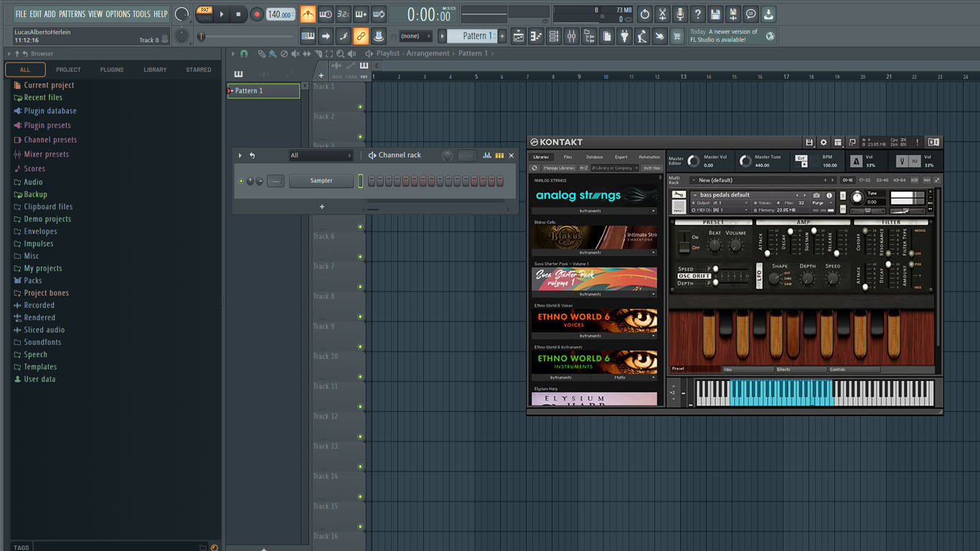Activate the first step of Sampler sequencer
The width and height of the screenshot is (980, 551).
(372, 182)
